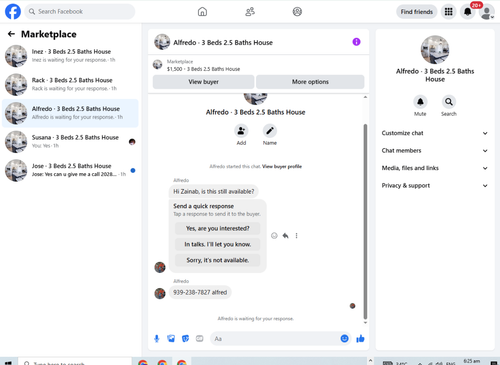The height and width of the screenshot is (365, 500).
Task: Click Alfredo's listing thumbnail in the right panel
Action: click(435, 50)
